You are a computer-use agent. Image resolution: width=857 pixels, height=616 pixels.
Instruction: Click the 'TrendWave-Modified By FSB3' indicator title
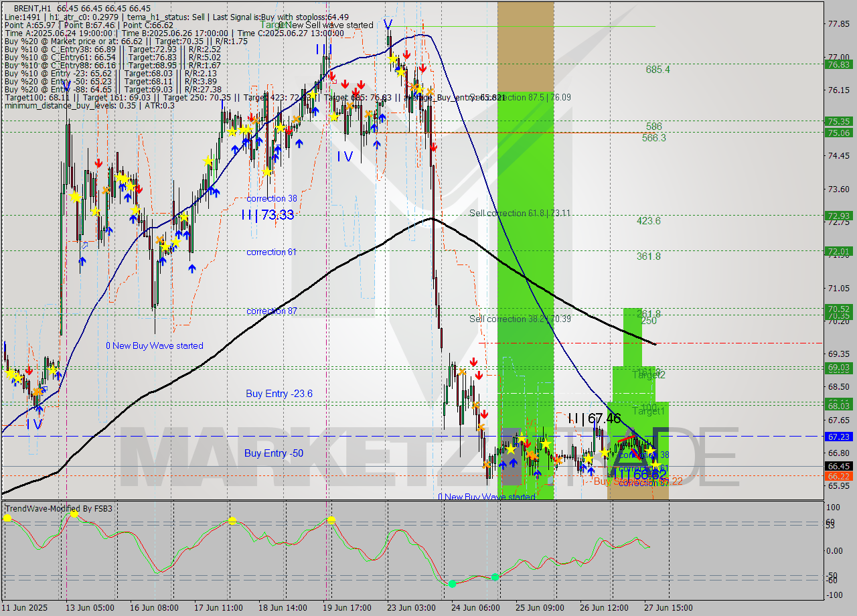coord(59,508)
